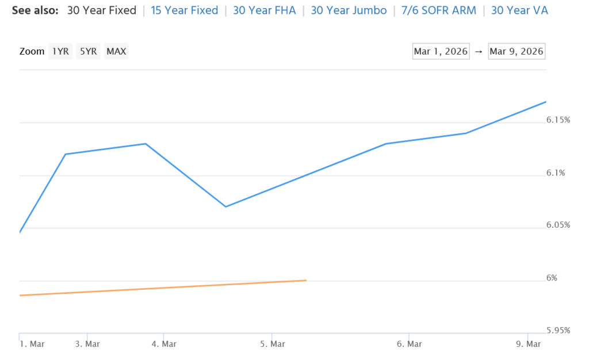Click the right end of the orange line
Image resolution: width=589 pixels, height=364 pixels.
(x=306, y=280)
